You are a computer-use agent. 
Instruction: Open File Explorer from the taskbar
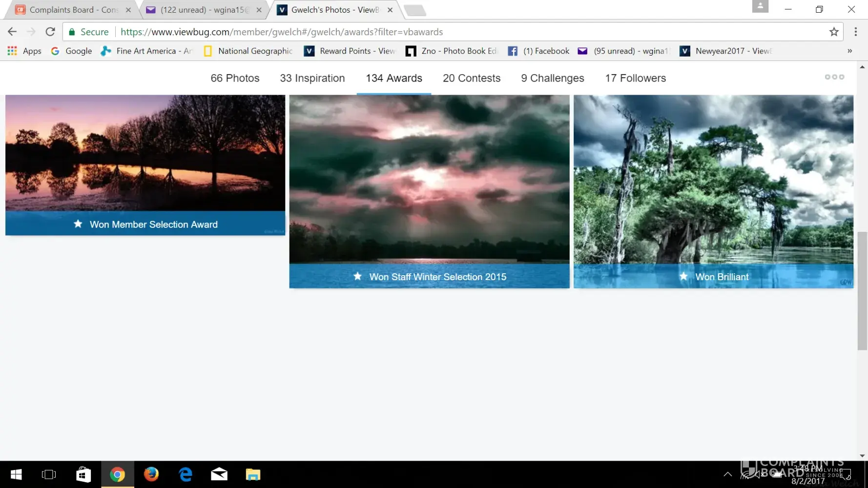pyautogui.click(x=252, y=474)
